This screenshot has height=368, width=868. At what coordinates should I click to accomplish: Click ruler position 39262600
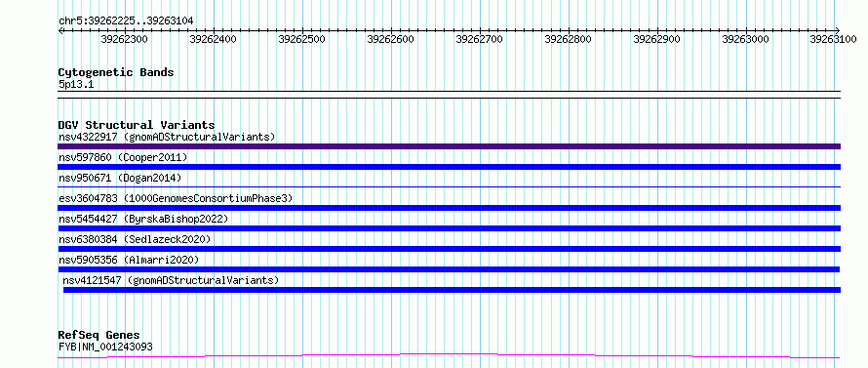pos(391,39)
